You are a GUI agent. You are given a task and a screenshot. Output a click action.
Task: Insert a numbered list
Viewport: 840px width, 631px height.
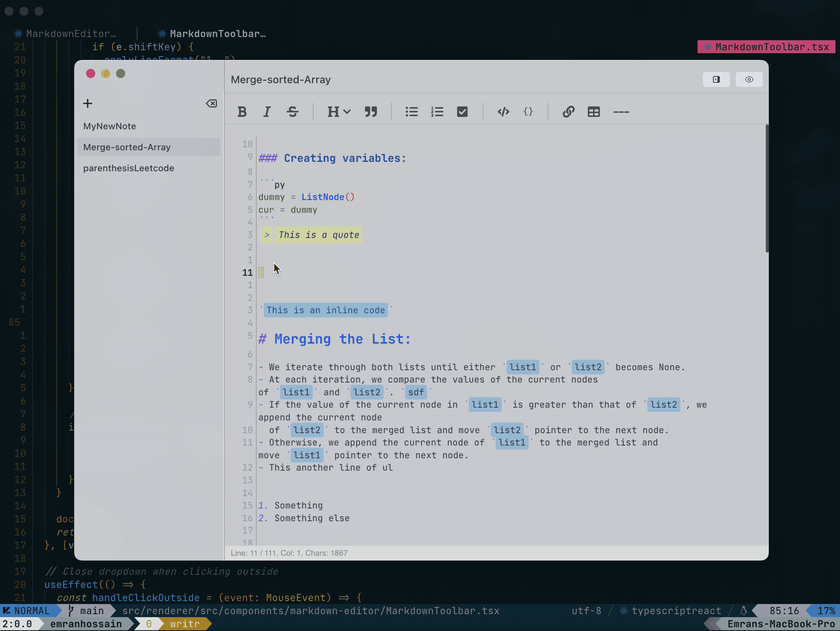pyautogui.click(x=437, y=112)
